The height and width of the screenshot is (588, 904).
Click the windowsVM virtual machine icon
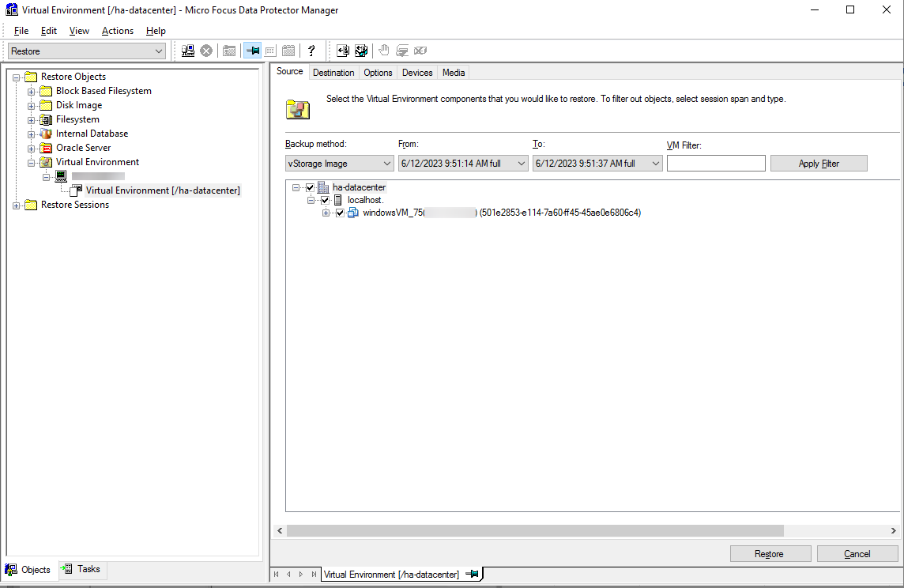tap(353, 213)
